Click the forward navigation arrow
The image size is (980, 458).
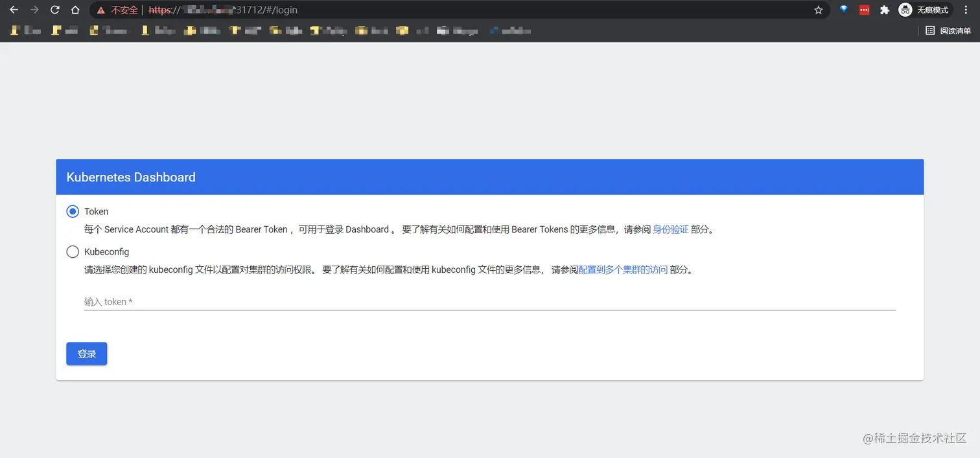point(34,10)
